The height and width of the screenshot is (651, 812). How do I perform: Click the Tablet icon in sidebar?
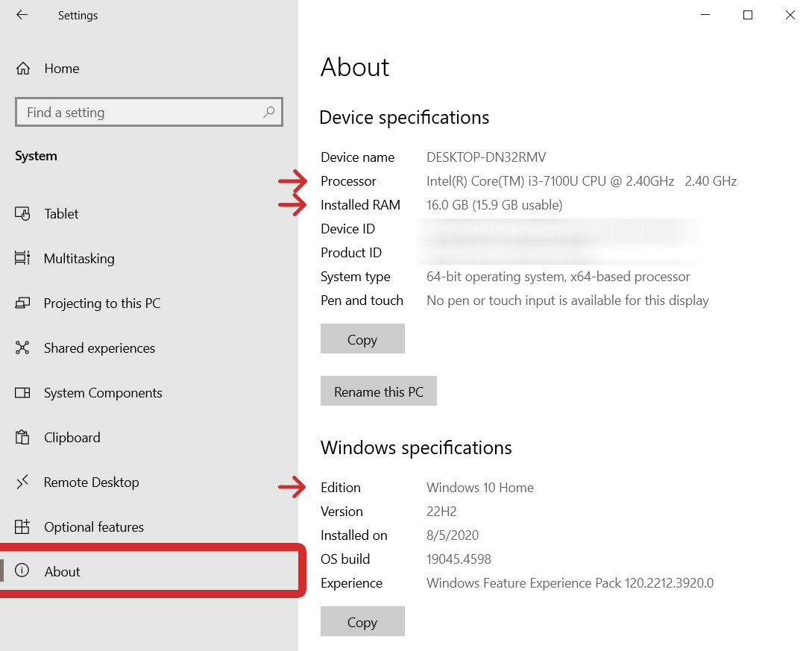(x=22, y=214)
